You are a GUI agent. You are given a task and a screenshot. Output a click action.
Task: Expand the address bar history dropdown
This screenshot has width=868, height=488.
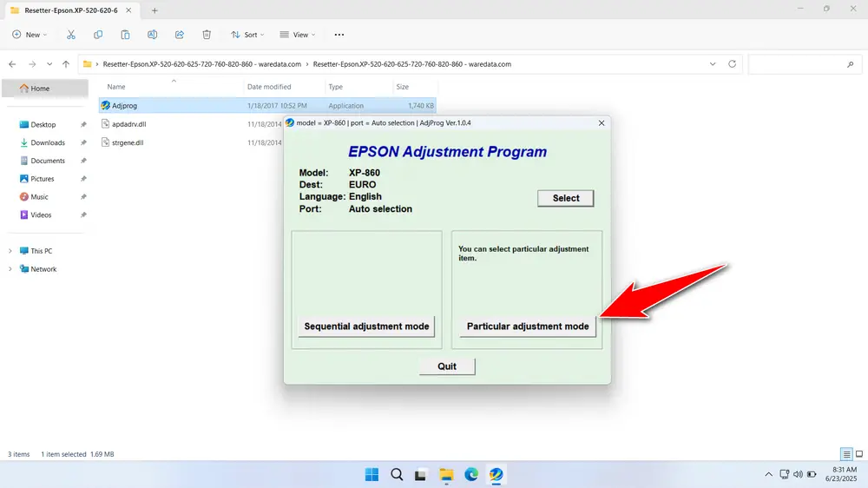[713, 64]
